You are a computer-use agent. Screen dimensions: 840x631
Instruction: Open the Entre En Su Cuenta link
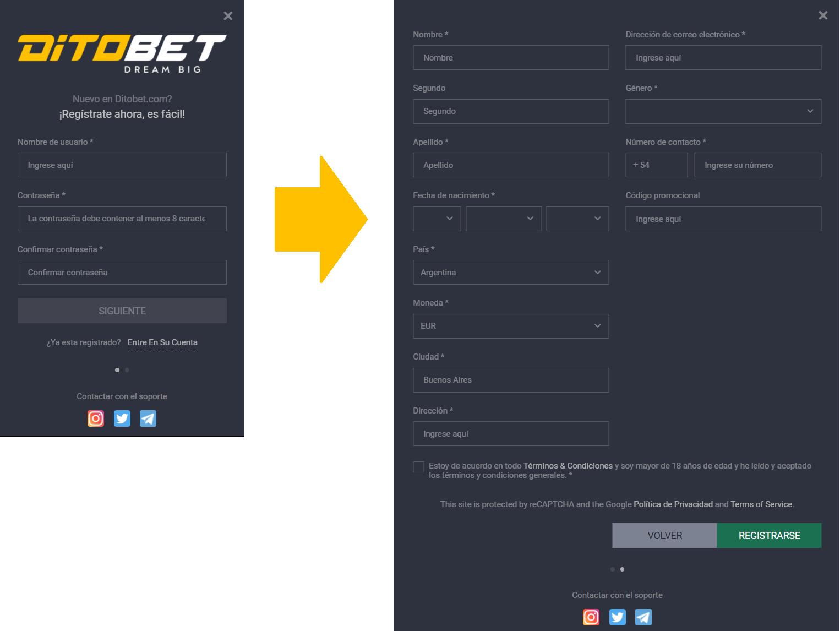click(x=162, y=342)
